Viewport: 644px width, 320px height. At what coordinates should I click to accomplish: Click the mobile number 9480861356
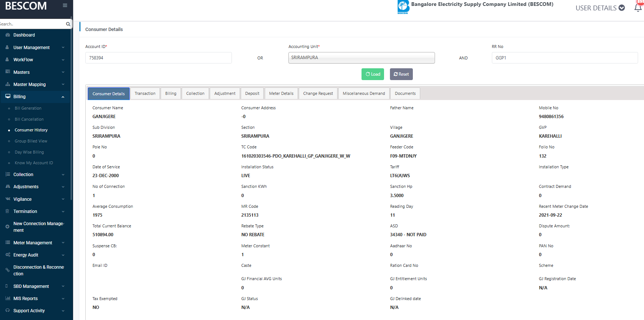coord(551,116)
